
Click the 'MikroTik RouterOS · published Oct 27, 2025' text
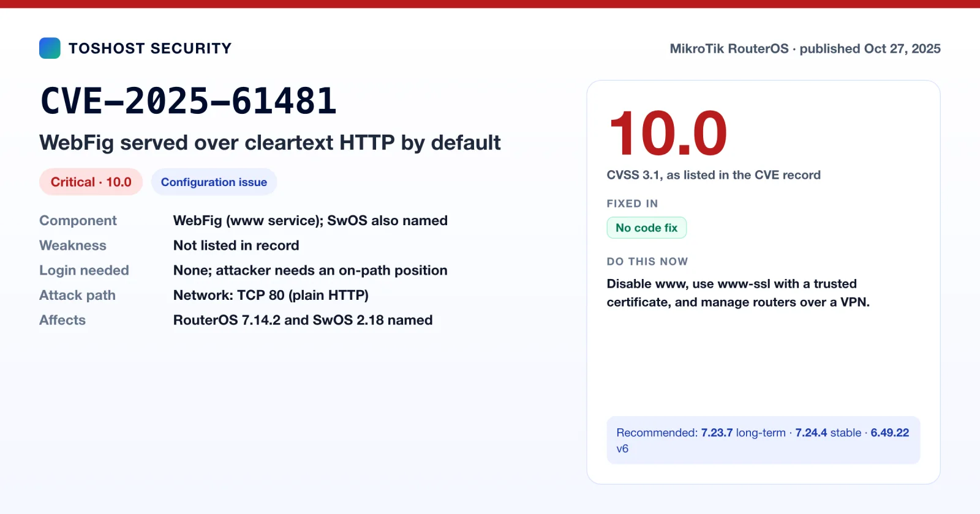805,48
